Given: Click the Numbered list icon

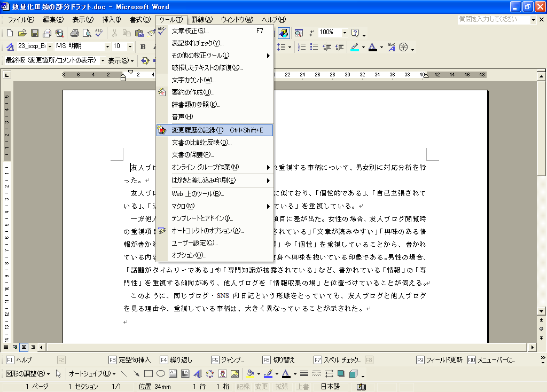Looking at the screenshot, I should tap(301, 47).
